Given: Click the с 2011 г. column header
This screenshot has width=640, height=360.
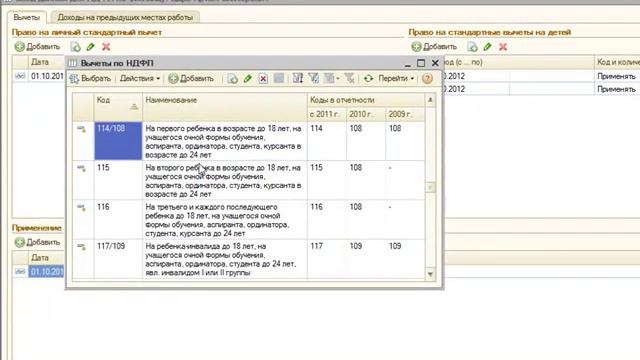Looking at the screenshot, I should [x=327, y=114].
